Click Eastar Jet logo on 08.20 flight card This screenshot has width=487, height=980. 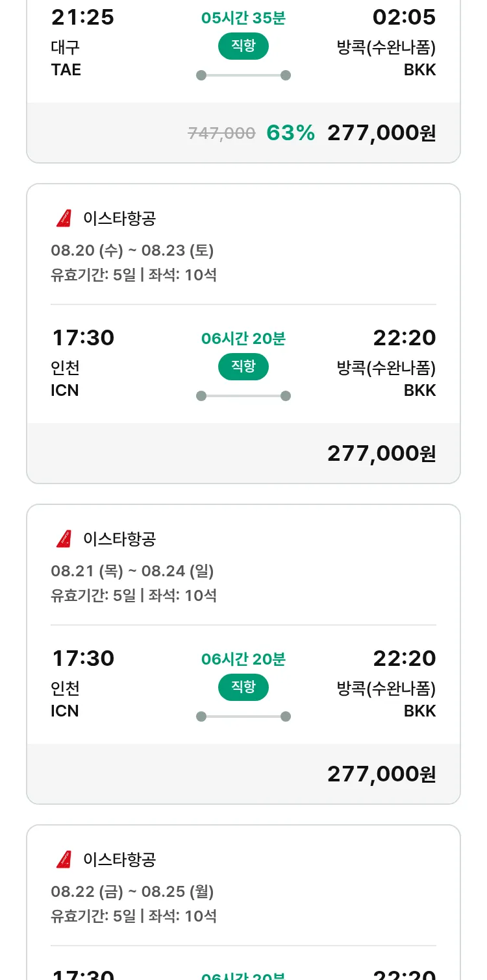tap(64, 219)
